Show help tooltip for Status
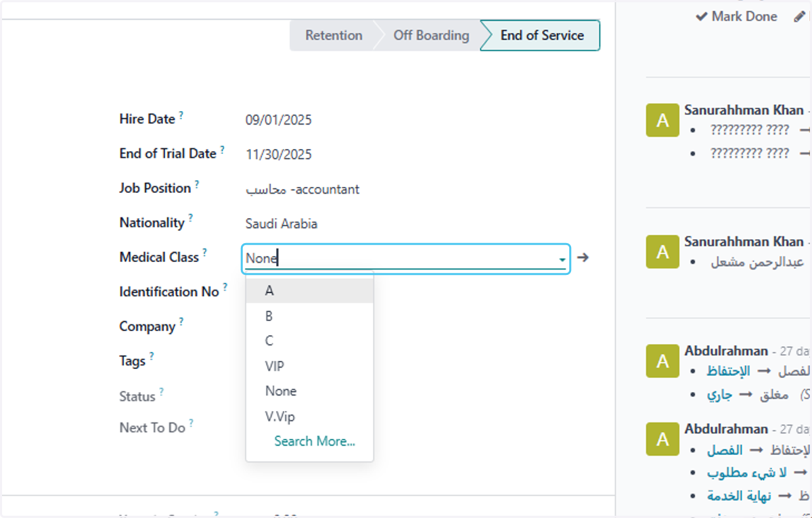 162,392
